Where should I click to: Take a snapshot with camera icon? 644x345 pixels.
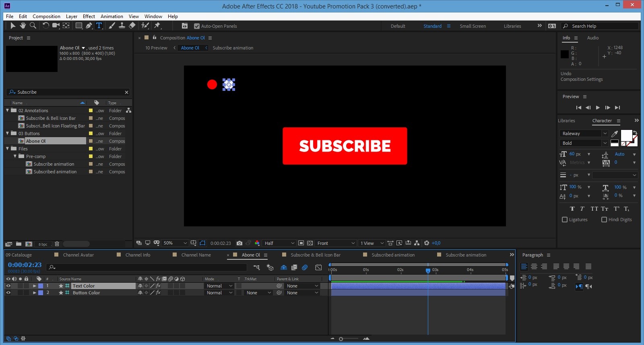239,243
